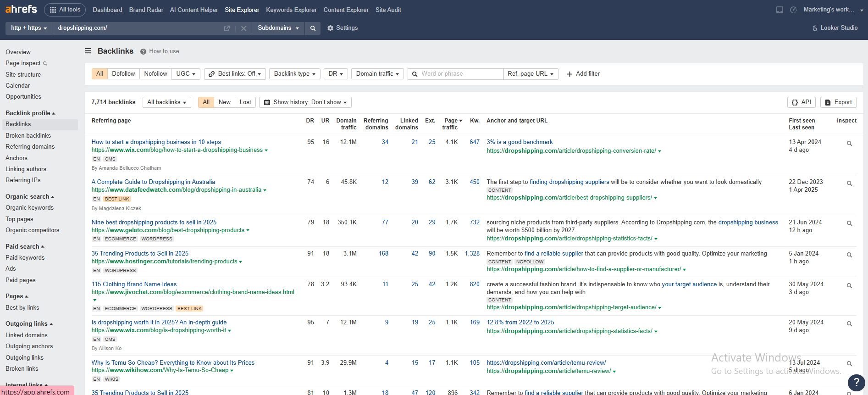The width and height of the screenshot is (868, 395).
Task: Open Backlink type filter
Action: pos(294,74)
